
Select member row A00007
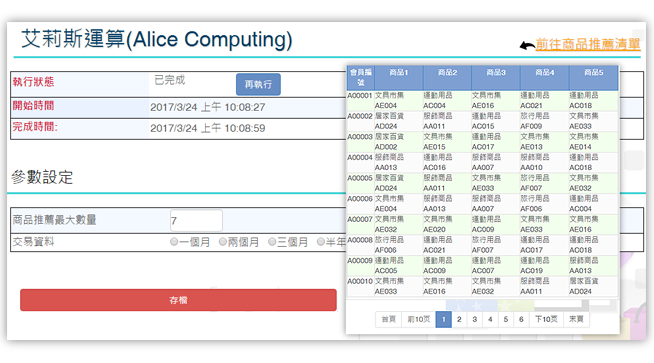482,224
